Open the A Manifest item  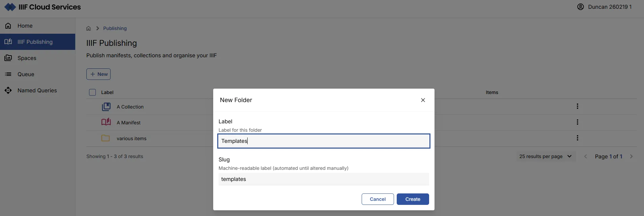[129, 123]
